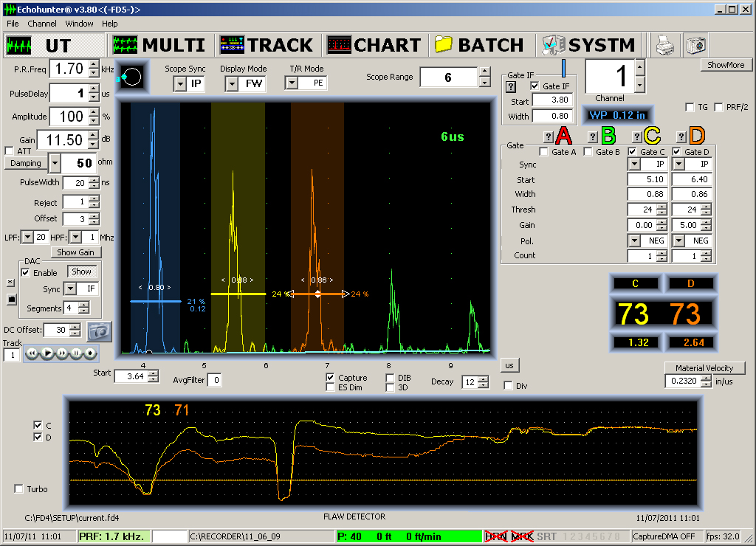Open the Help menu
Screen dimensions: 756x546
pos(109,24)
